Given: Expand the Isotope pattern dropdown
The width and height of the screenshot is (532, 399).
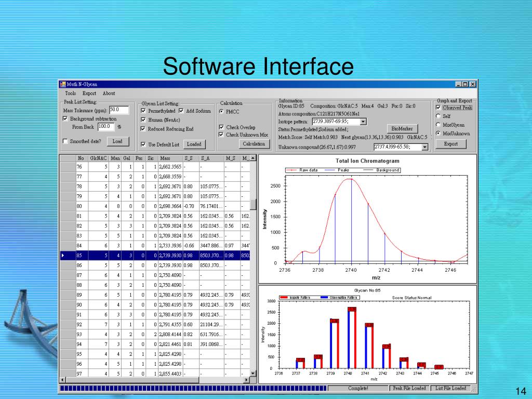Looking at the screenshot, I should [x=363, y=122].
